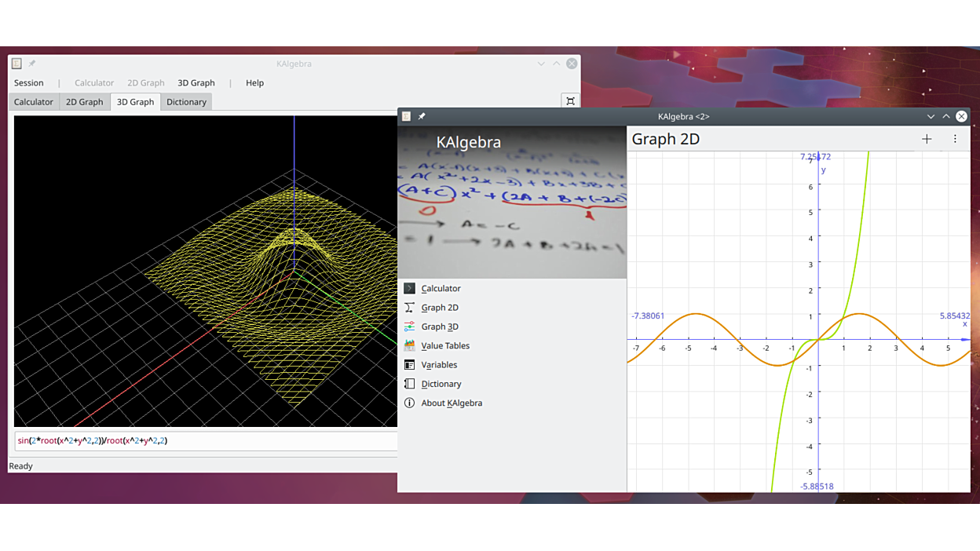
Task: Switch to the Calculator tab
Action: (34, 102)
